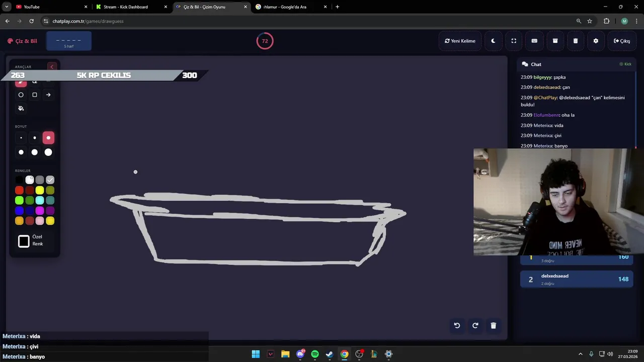
Task: Open Discord from taskbar
Action: [x=300, y=354]
